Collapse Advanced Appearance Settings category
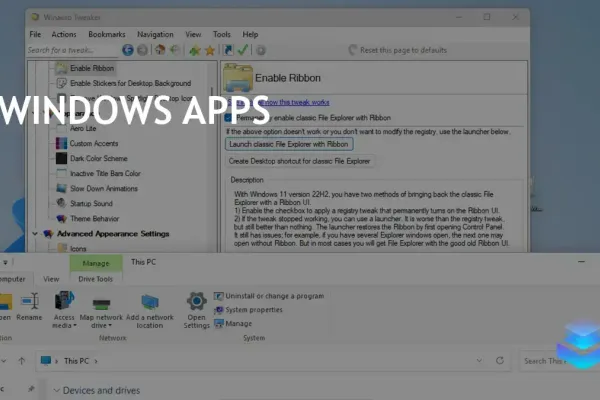Viewport: 600px width, 400px height. pyautogui.click(x=35, y=233)
